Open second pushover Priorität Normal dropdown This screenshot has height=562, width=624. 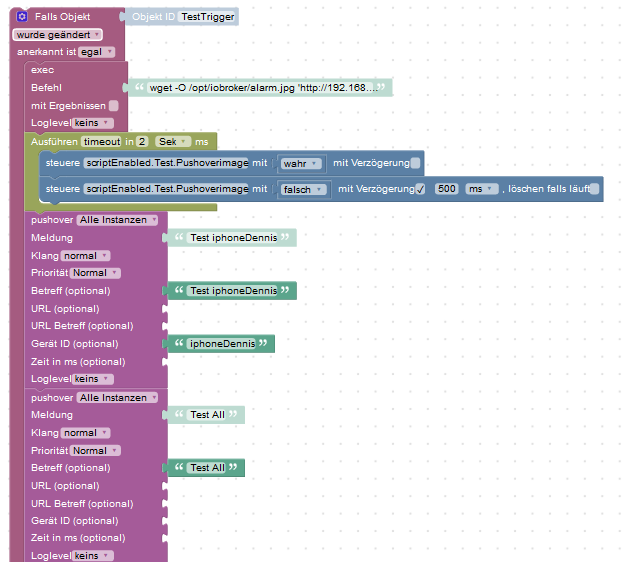tap(95, 451)
